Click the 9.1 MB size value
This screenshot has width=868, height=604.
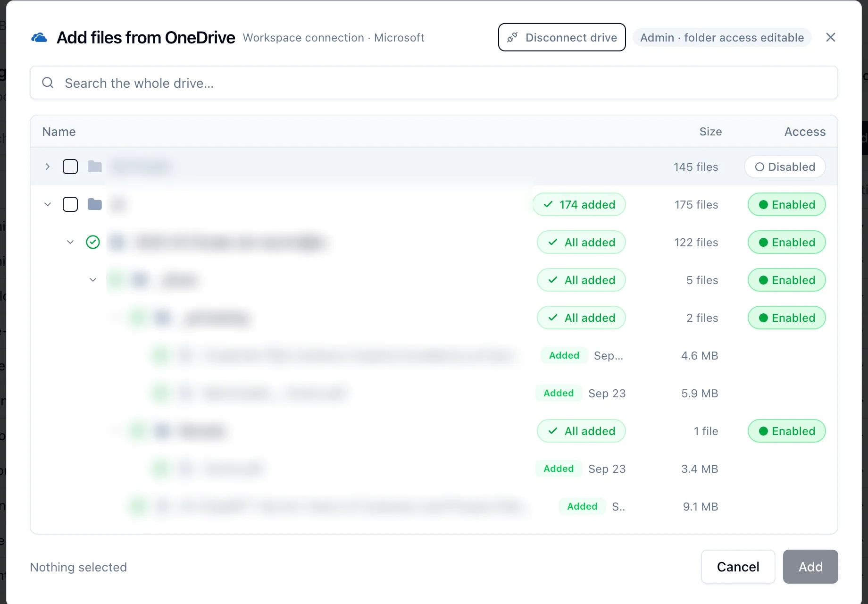click(701, 506)
